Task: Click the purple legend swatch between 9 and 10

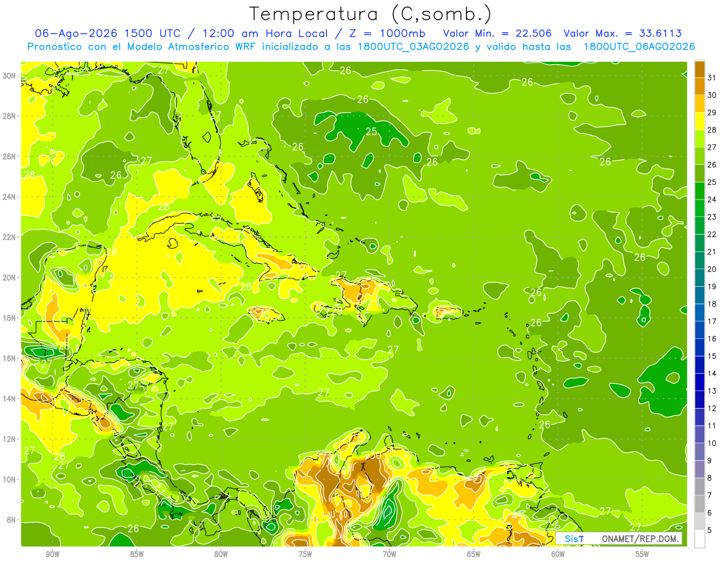Action: pos(699,452)
